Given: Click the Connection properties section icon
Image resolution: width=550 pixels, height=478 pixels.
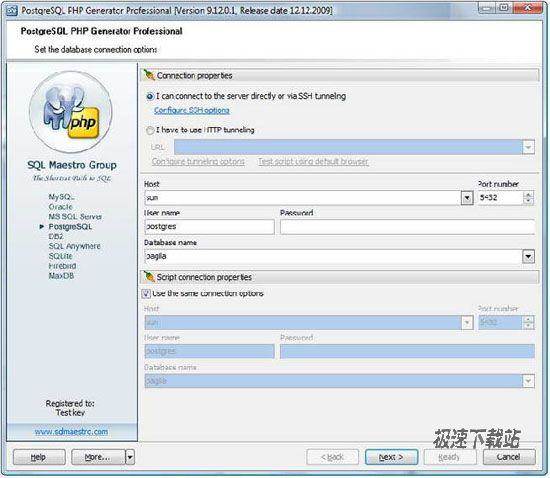Looking at the screenshot, I should (149, 75).
